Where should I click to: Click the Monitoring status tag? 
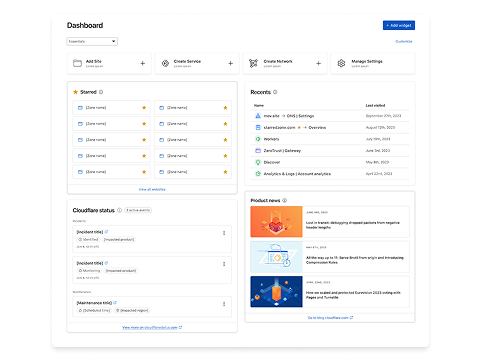tap(89, 271)
